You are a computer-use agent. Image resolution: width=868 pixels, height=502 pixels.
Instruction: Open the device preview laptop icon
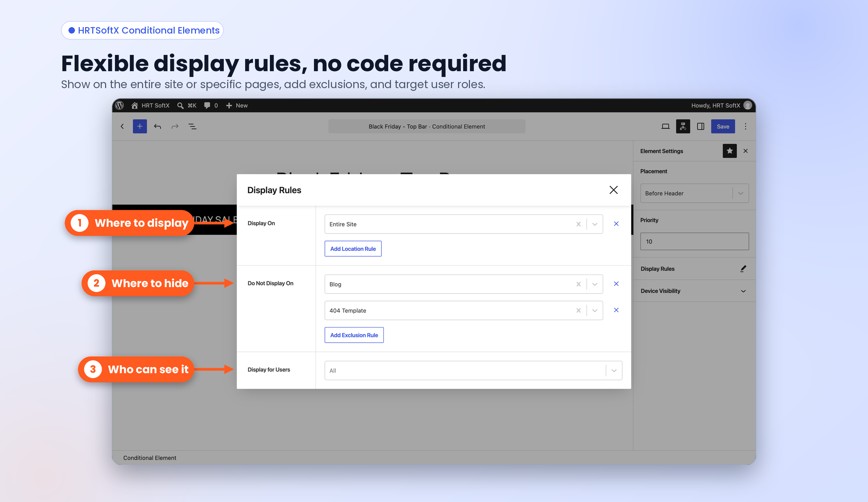pyautogui.click(x=666, y=126)
